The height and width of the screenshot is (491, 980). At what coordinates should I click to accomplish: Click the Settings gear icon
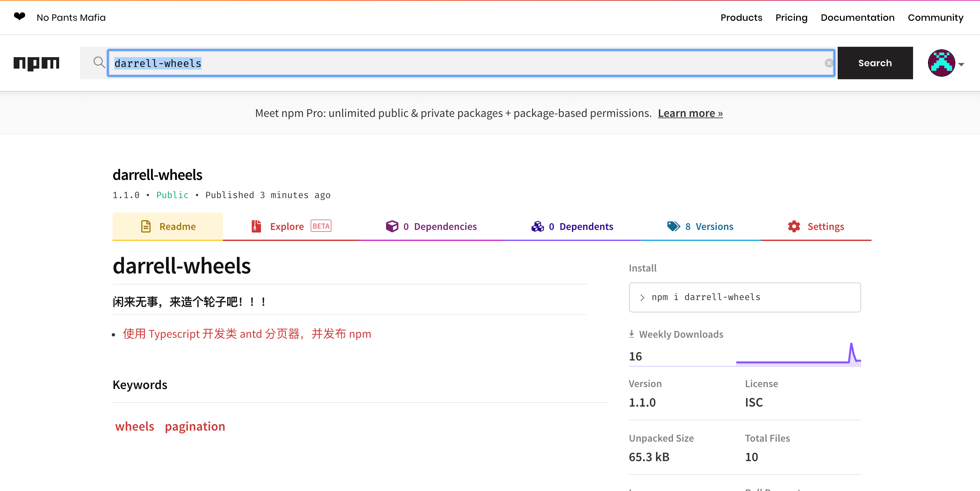click(794, 226)
